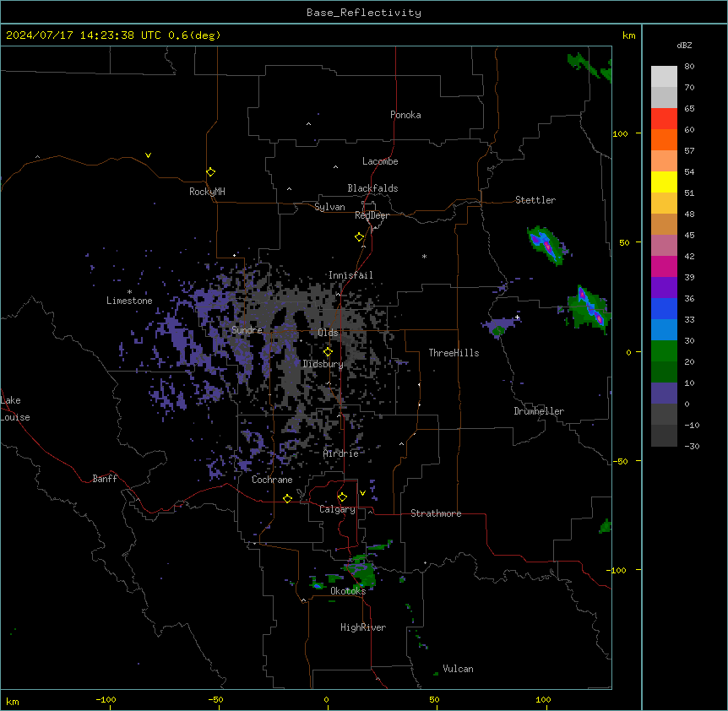Click the Limestone label
This screenshot has height=711, width=728.
129,301
